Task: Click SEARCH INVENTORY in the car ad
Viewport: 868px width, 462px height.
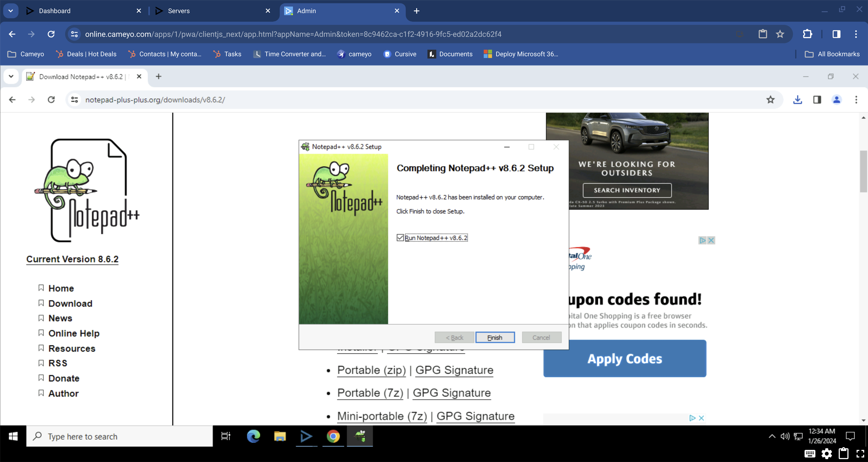Action: (627, 190)
